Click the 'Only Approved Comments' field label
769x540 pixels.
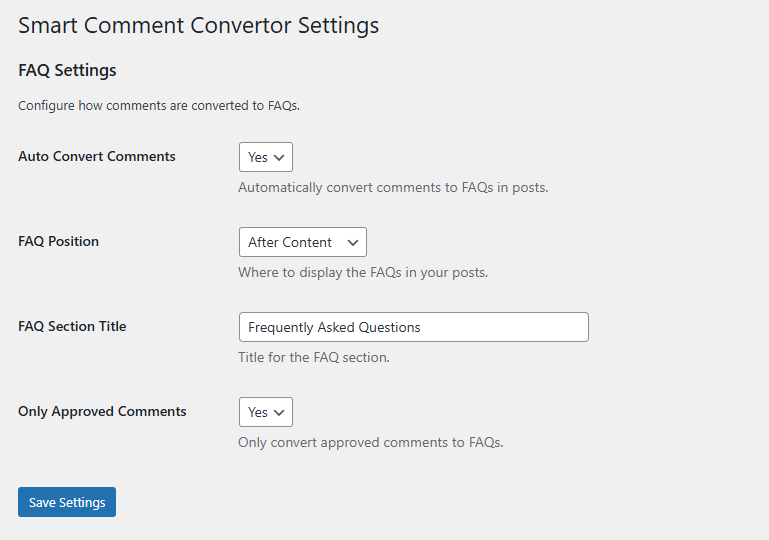(102, 411)
